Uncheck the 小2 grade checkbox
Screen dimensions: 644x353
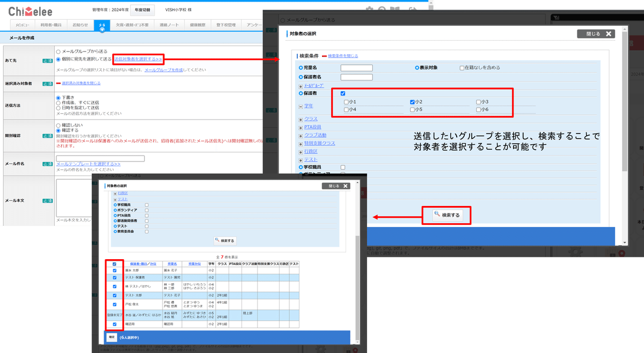[x=412, y=102]
